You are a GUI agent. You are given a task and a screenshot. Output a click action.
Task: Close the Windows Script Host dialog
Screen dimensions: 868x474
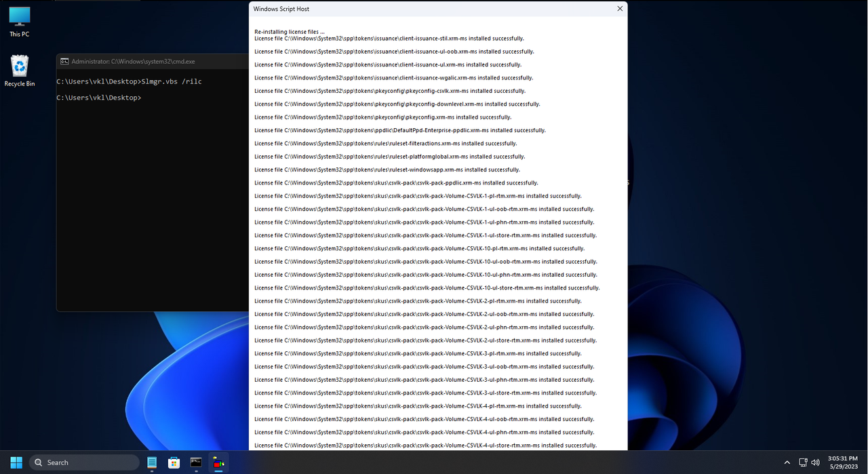point(620,9)
